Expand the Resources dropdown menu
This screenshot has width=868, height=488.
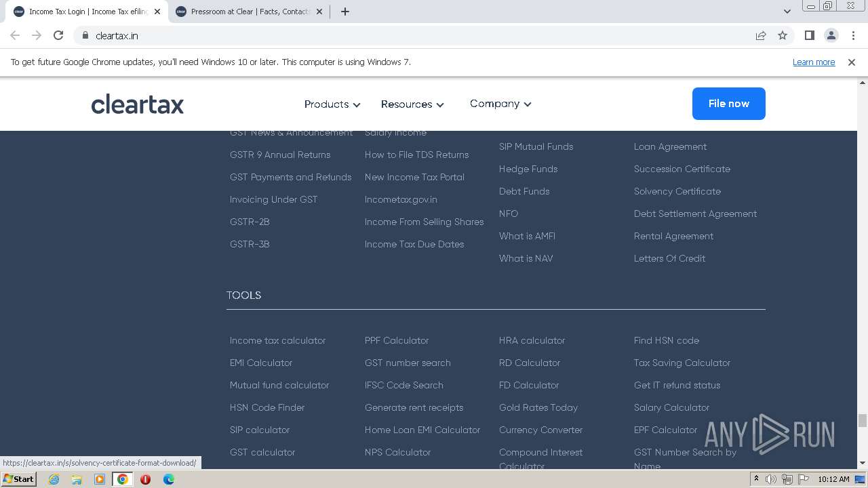(x=412, y=104)
